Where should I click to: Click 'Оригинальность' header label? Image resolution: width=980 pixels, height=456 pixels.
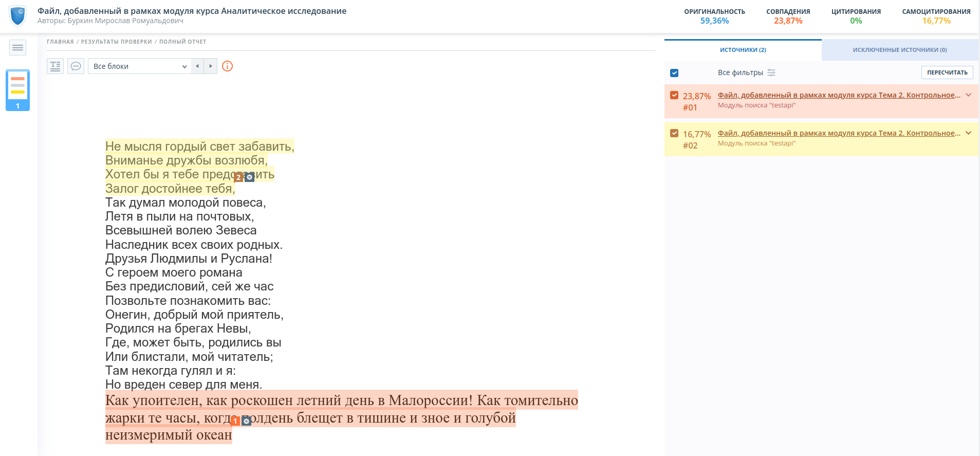[x=714, y=11]
